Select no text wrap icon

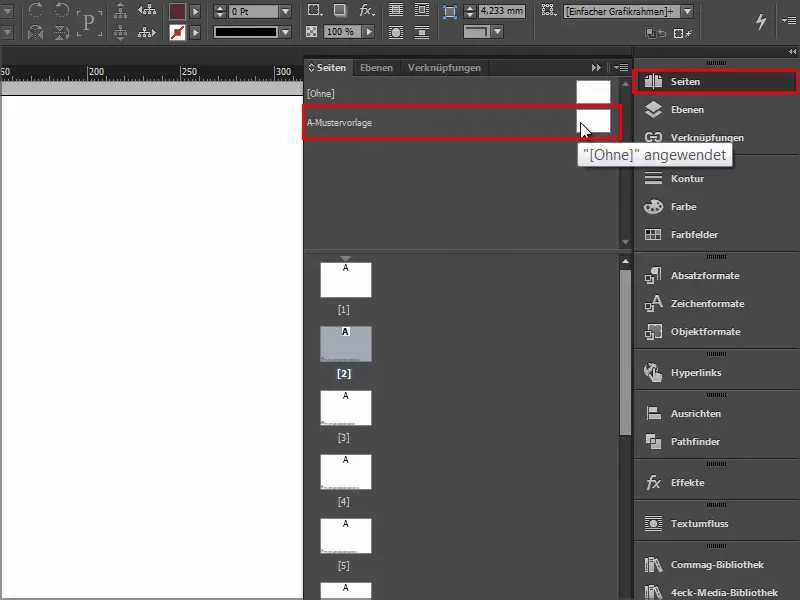point(396,10)
